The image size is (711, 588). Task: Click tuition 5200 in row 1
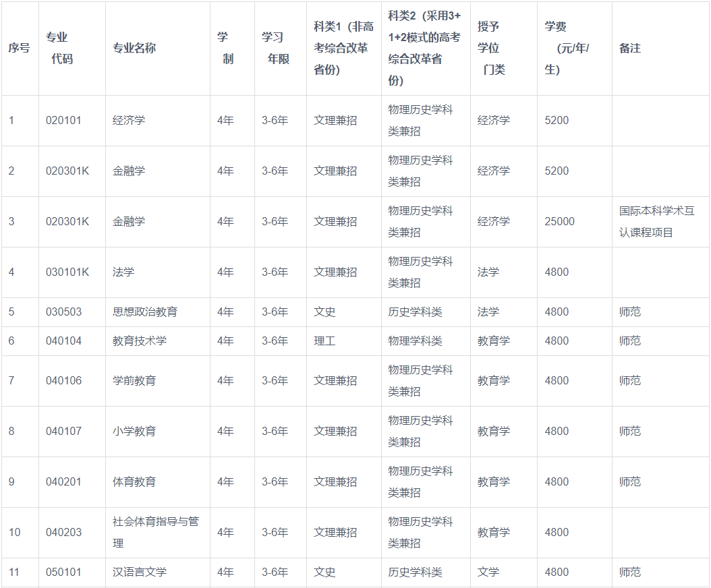tap(557, 120)
